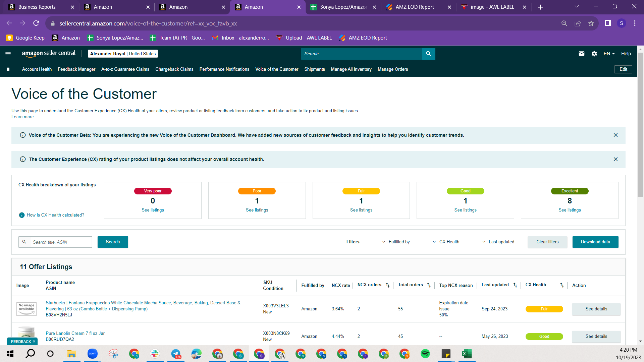Navigate to Manage All Inventory

tap(351, 69)
